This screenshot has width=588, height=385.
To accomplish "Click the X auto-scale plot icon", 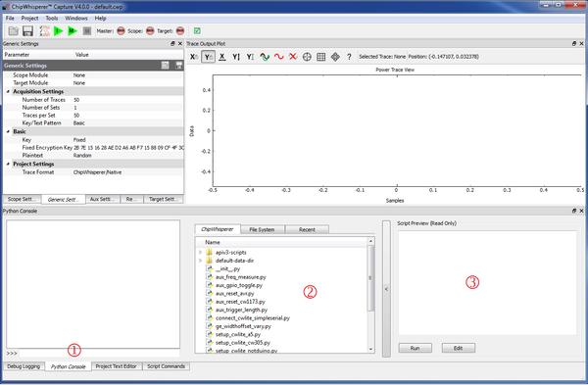I will coord(193,57).
